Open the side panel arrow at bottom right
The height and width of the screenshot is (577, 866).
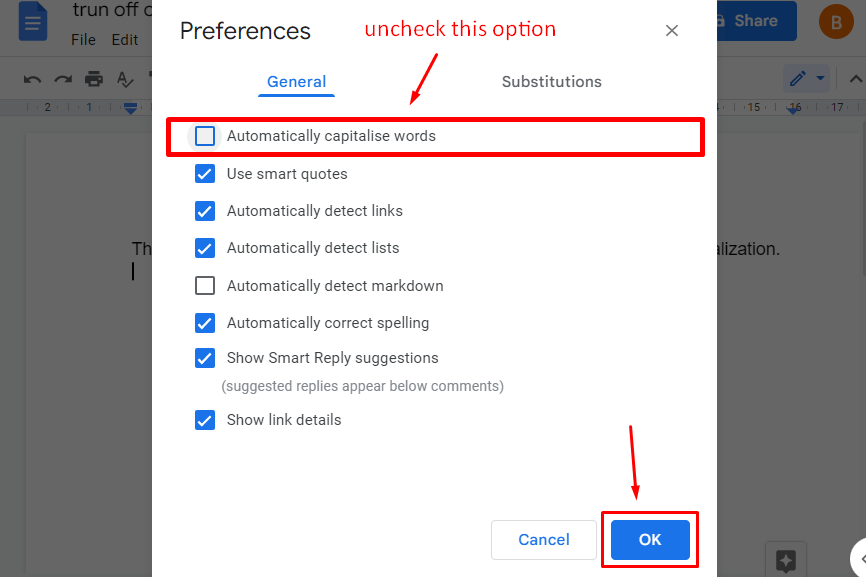(859, 559)
